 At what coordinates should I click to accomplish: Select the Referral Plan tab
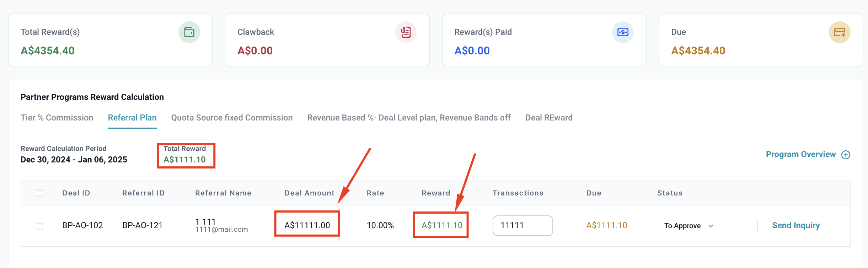pyautogui.click(x=132, y=118)
